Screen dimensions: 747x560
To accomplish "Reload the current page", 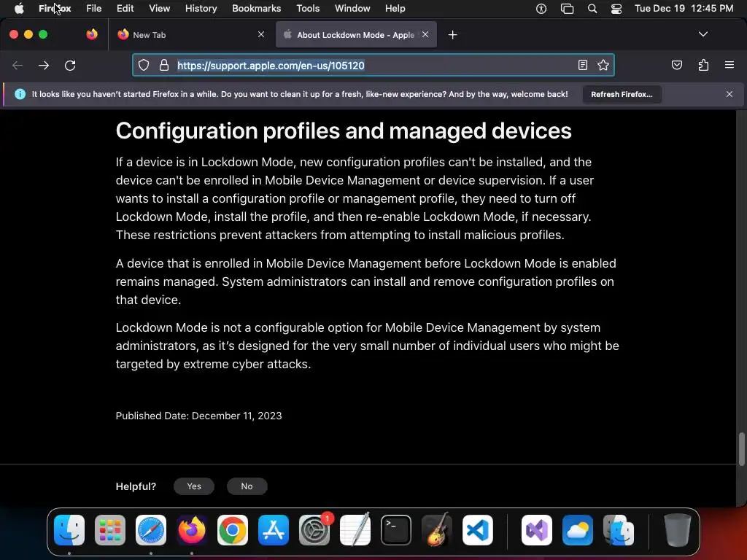I will [x=70, y=65].
